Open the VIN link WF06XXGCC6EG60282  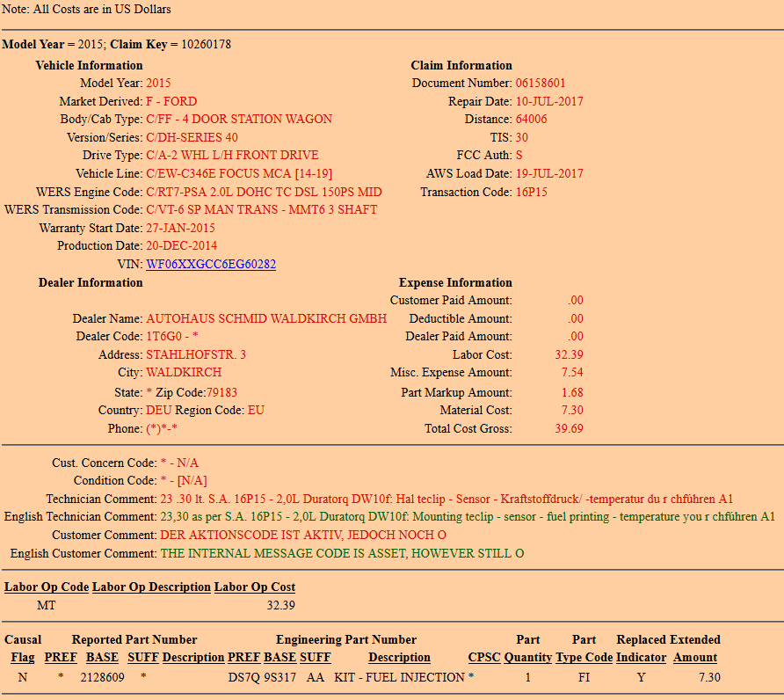point(211,264)
